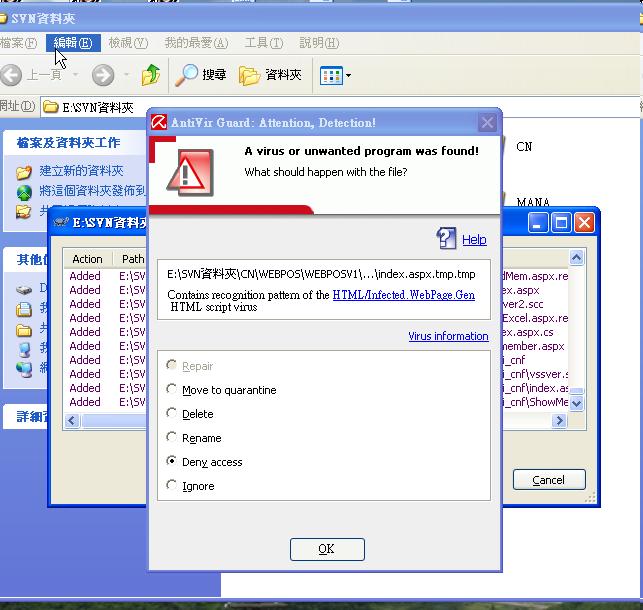Choose the Ignore radio option
643x610 pixels.
(172, 486)
